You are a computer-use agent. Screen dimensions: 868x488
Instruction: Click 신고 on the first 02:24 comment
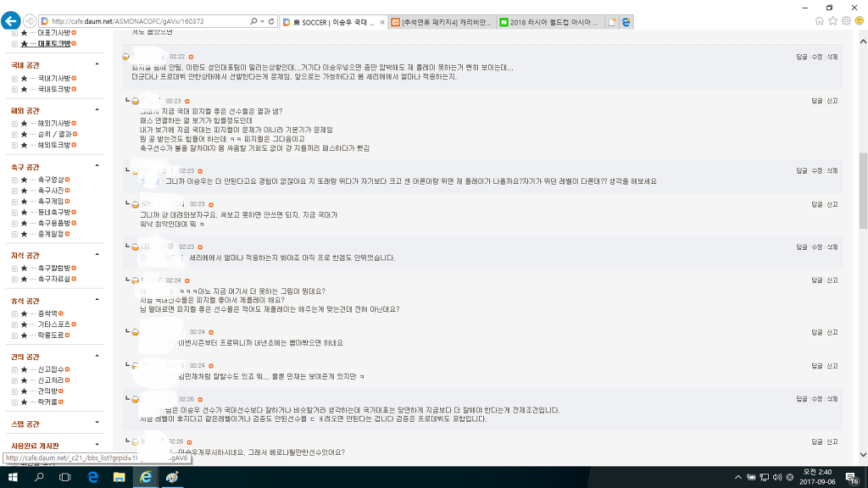click(832, 280)
